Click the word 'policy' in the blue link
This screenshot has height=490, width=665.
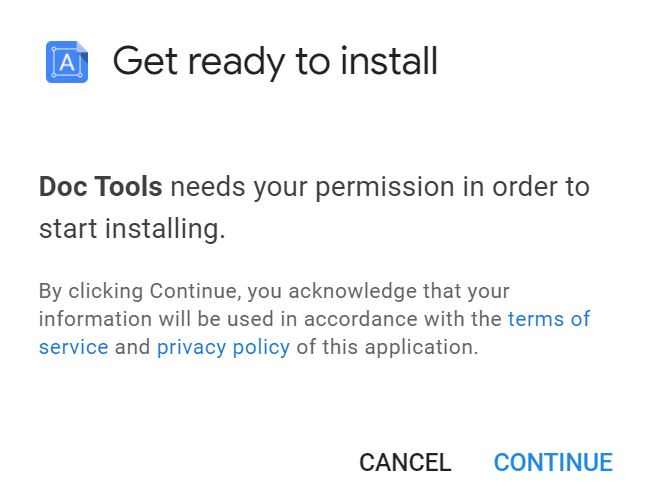[x=261, y=347]
